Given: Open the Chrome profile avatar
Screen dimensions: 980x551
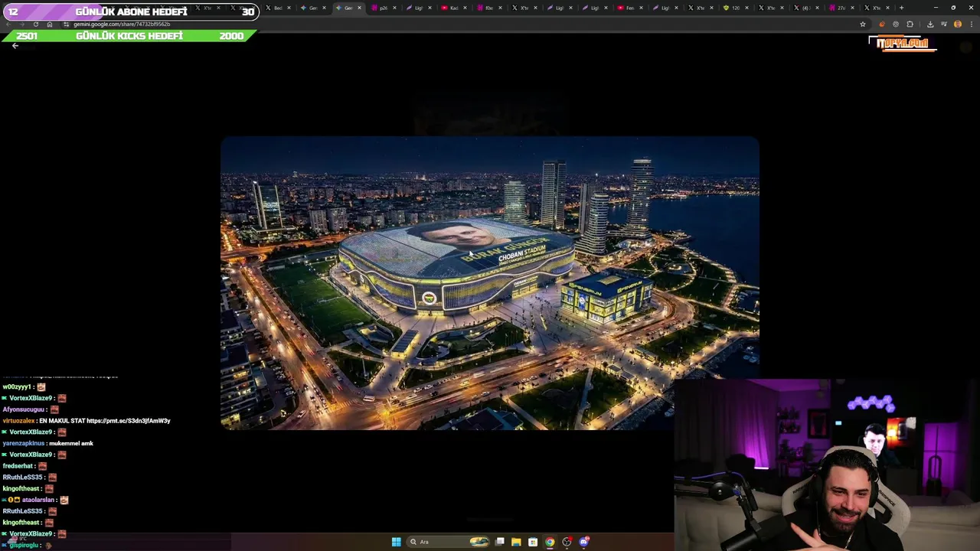Looking at the screenshot, I should pyautogui.click(x=957, y=24).
